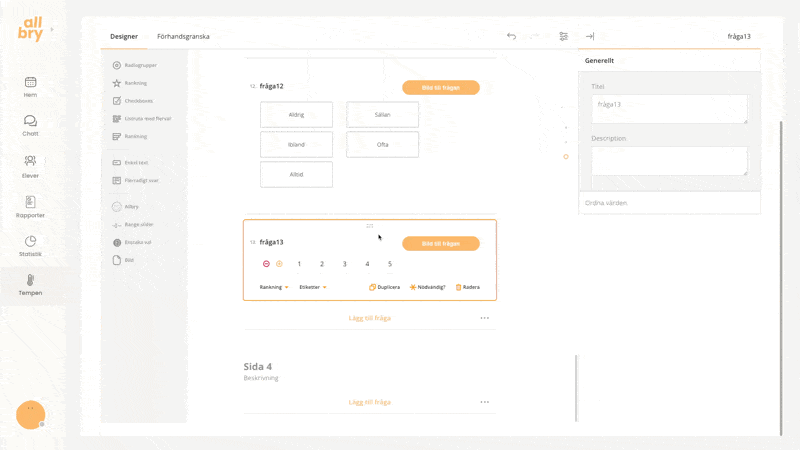Screen dimensions: 800x450
Task: Click the Titel input field
Action: click(x=669, y=109)
